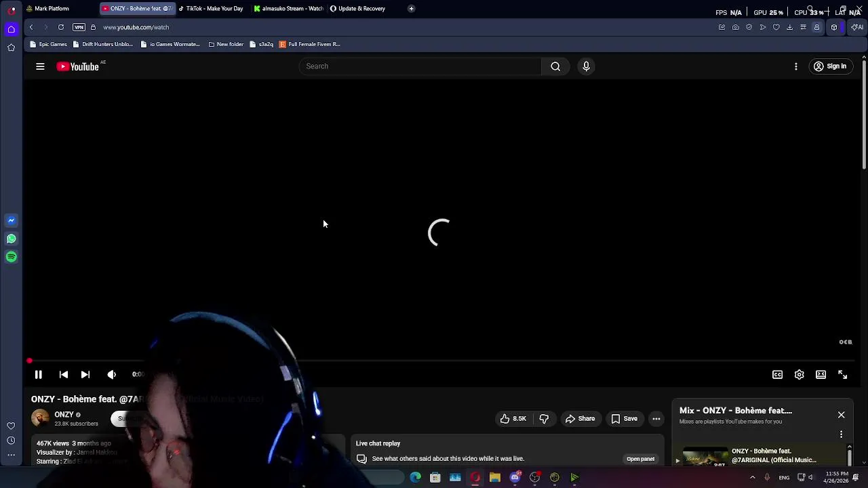The image size is (868, 488).
Task: Skip to the next video in the player
Action: pos(85,374)
